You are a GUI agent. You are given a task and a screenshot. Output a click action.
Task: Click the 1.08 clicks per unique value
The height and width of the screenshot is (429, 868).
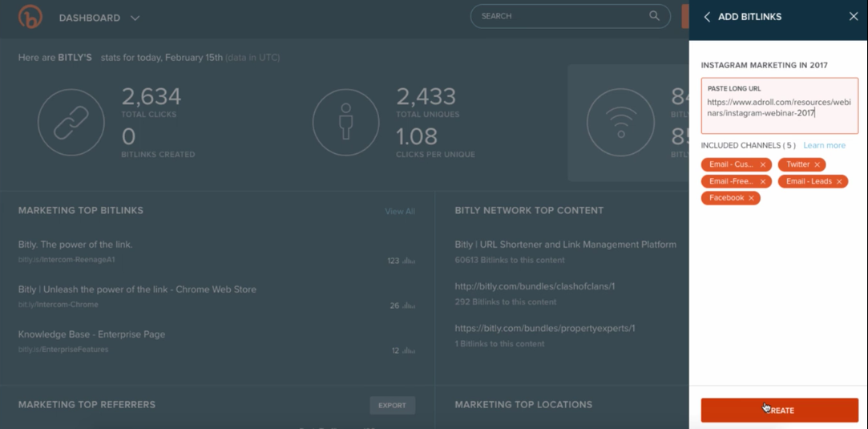416,137
